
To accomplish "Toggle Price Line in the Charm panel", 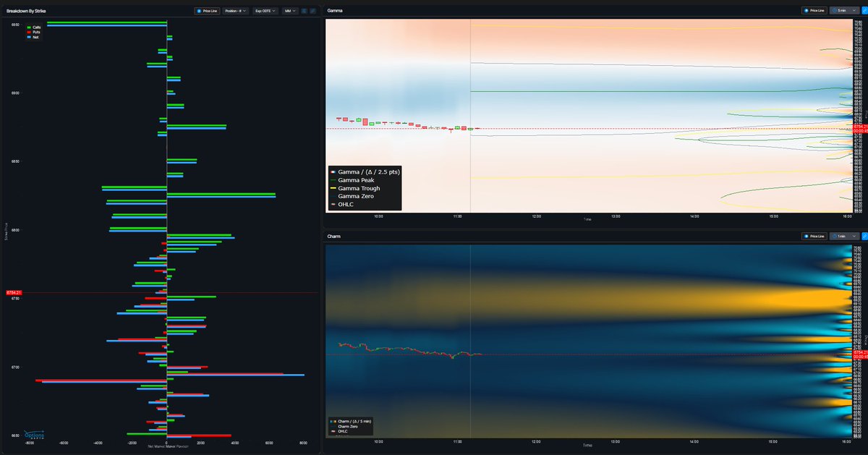I will pos(814,237).
